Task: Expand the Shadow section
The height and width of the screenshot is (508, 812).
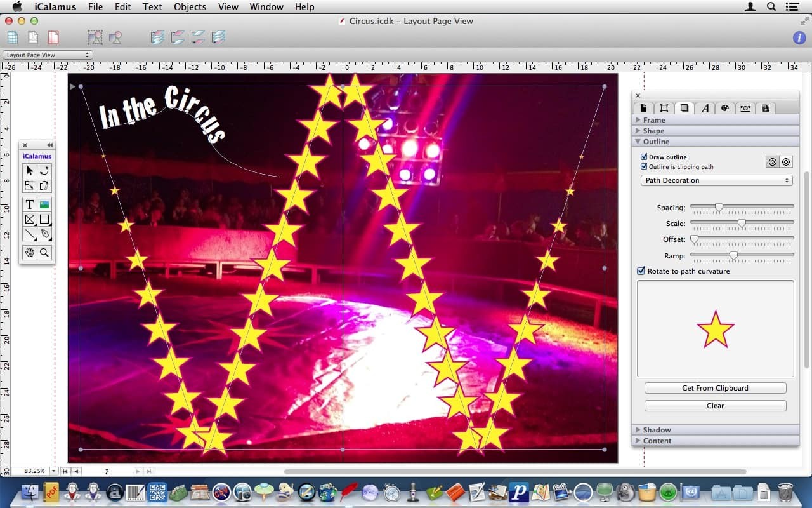Action: click(657, 430)
